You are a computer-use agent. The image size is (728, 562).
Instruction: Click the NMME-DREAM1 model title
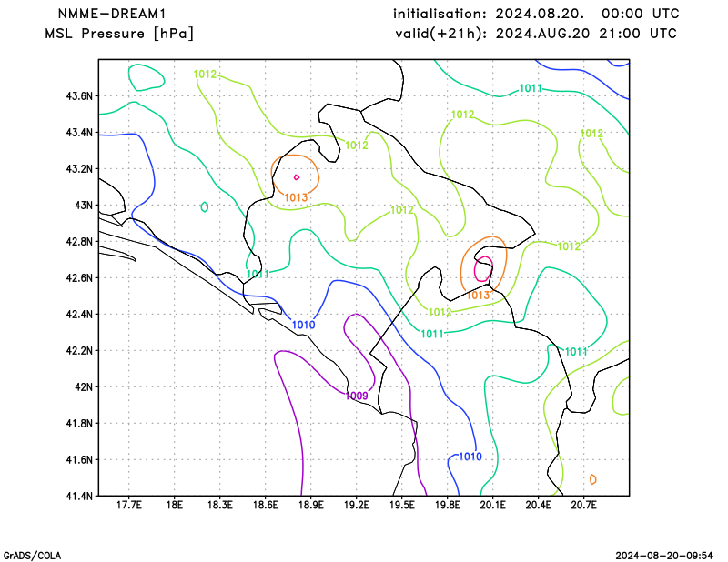pos(112,14)
